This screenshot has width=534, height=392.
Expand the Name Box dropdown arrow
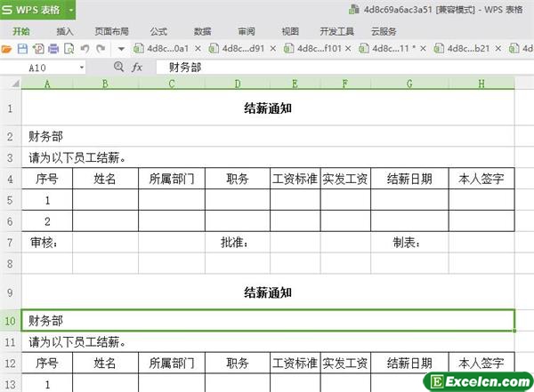click(x=82, y=68)
